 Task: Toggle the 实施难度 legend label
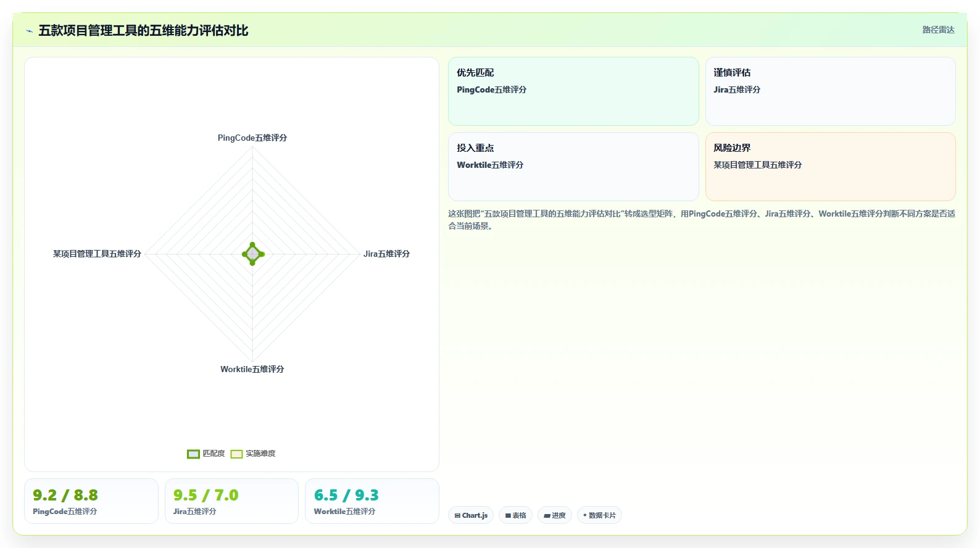tap(260, 454)
